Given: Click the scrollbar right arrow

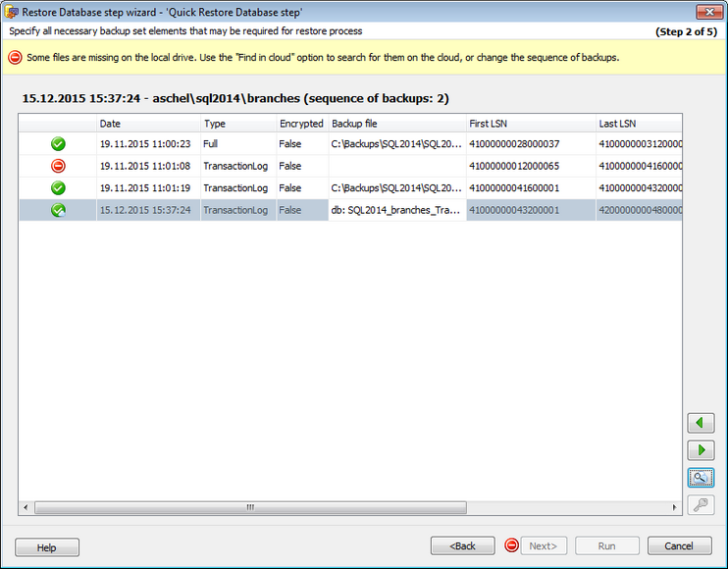Looking at the screenshot, I should 676,508.
